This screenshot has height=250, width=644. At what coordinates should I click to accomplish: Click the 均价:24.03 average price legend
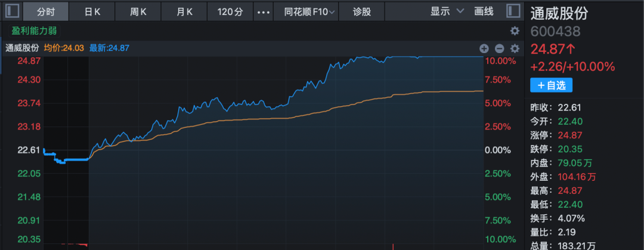[64, 49]
